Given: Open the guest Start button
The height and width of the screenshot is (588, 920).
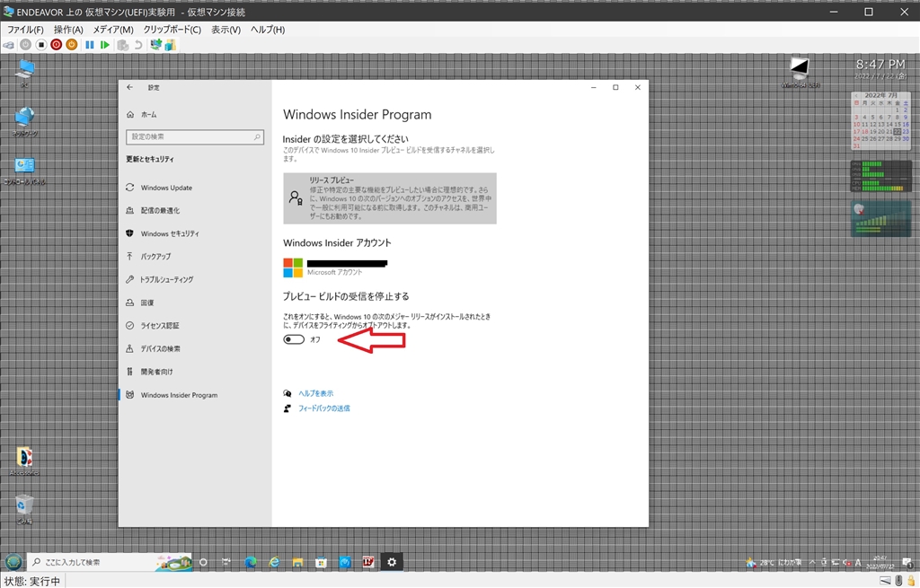Looking at the screenshot, I should (13, 562).
